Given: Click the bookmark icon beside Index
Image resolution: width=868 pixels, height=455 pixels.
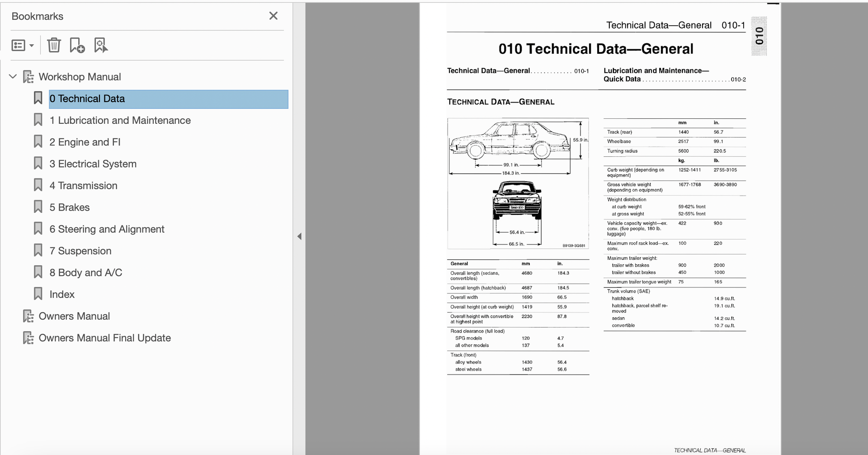Looking at the screenshot, I should pos(38,294).
